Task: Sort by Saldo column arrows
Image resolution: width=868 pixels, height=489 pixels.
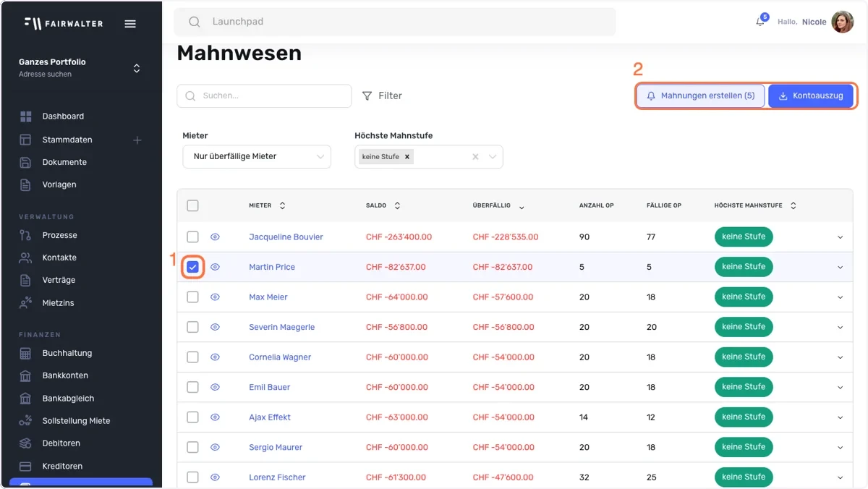Action: [x=397, y=205]
